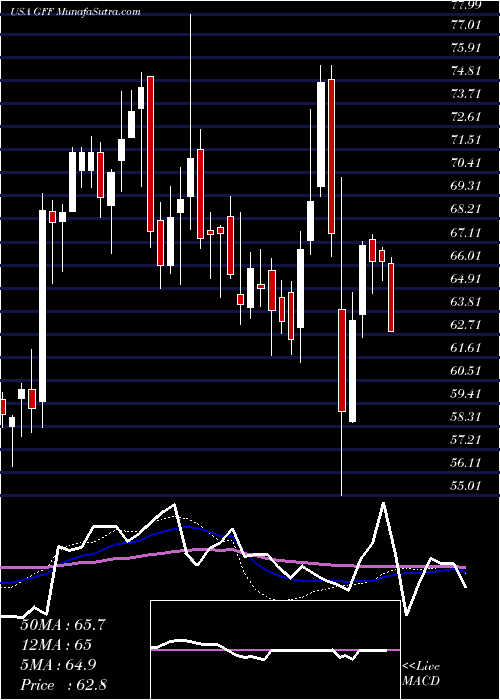Click the 61.61 price axis label
500x700 pixels.
coord(466,347)
